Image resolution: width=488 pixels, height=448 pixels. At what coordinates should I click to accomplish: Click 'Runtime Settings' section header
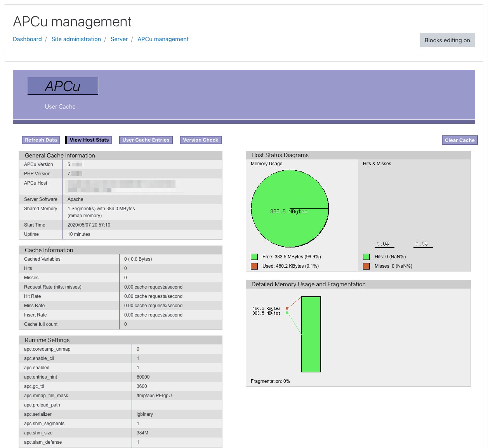47,340
